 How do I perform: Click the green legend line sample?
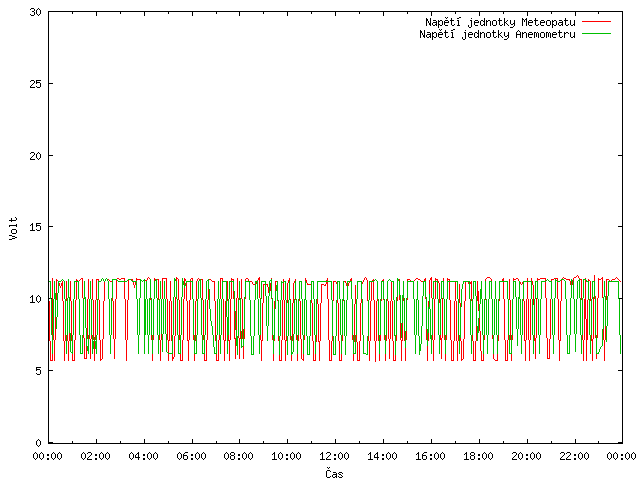tap(596, 33)
